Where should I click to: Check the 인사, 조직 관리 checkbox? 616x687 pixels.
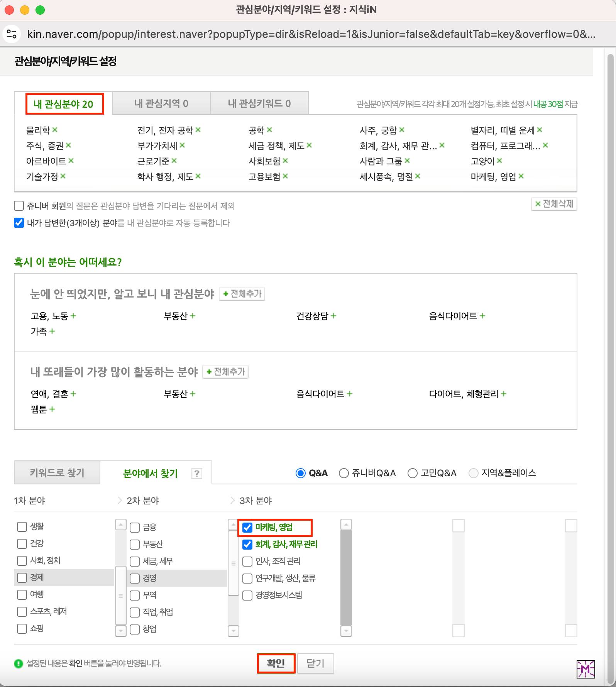[x=247, y=562]
